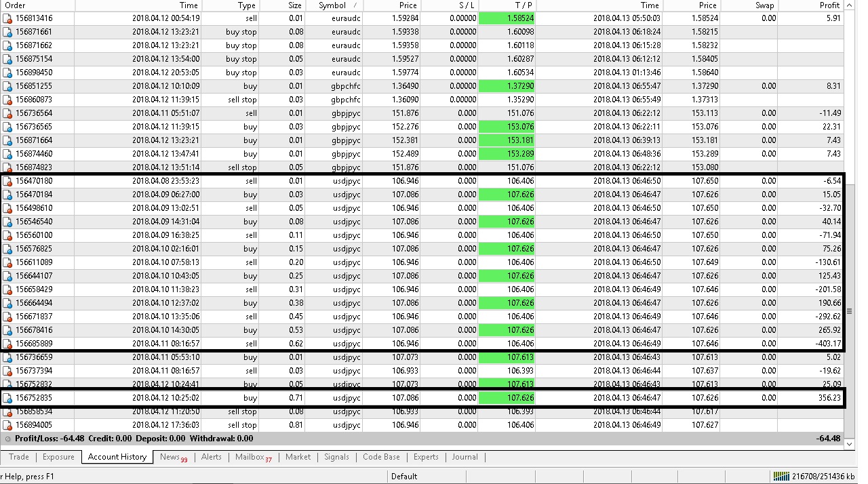
Task: Click the icon next to order 156894005
Action: pos(7,425)
